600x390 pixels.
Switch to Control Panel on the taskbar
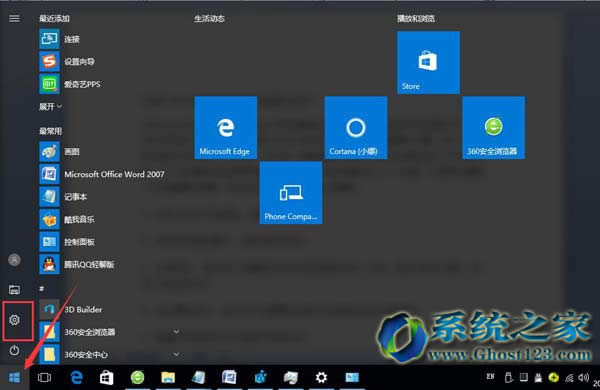352,378
